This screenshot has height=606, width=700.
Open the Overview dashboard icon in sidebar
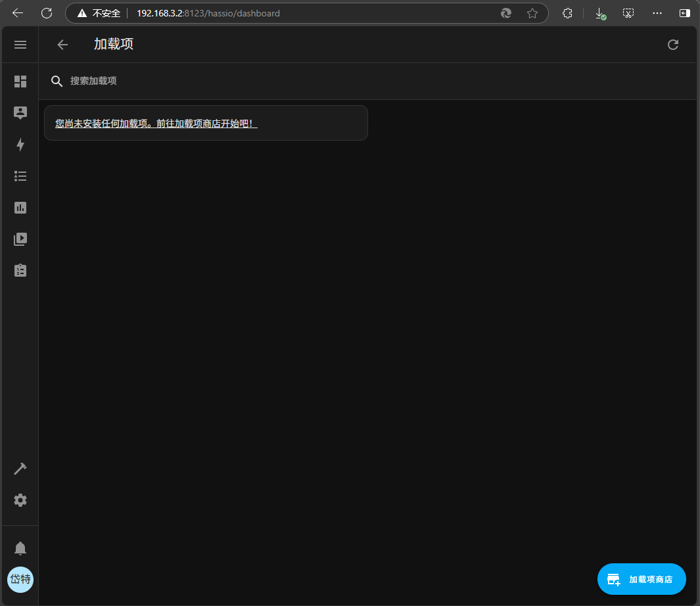click(x=20, y=82)
